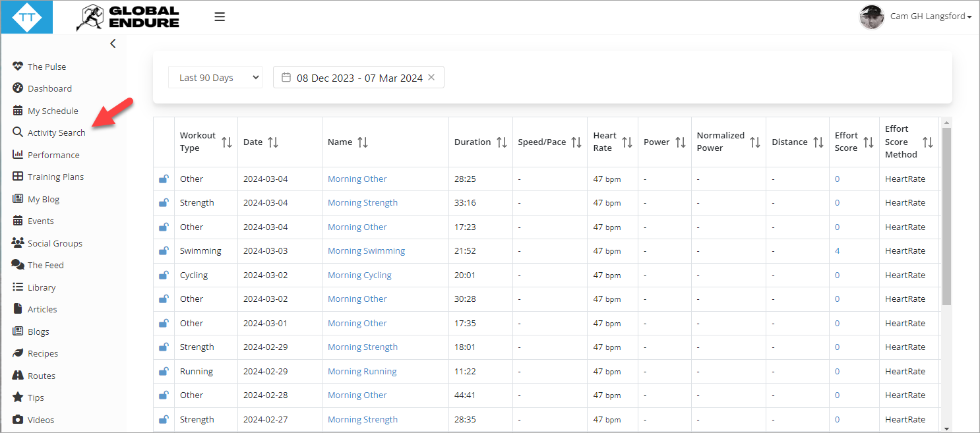Click the calendar icon in date field
This screenshot has width=980, height=433.
(x=286, y=77)
